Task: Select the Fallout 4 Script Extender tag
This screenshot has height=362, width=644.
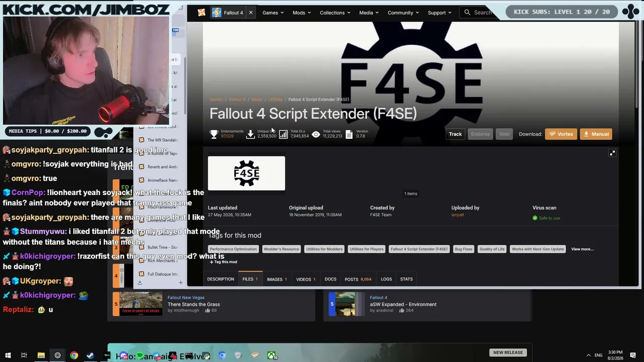Action: [x=419, y=249]
